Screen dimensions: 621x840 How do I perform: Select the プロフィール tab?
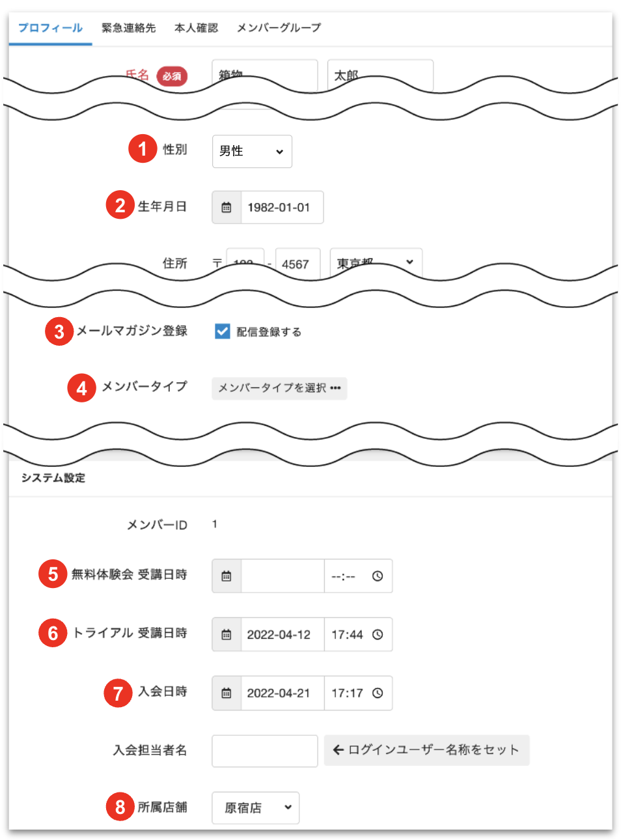[50, 28]
